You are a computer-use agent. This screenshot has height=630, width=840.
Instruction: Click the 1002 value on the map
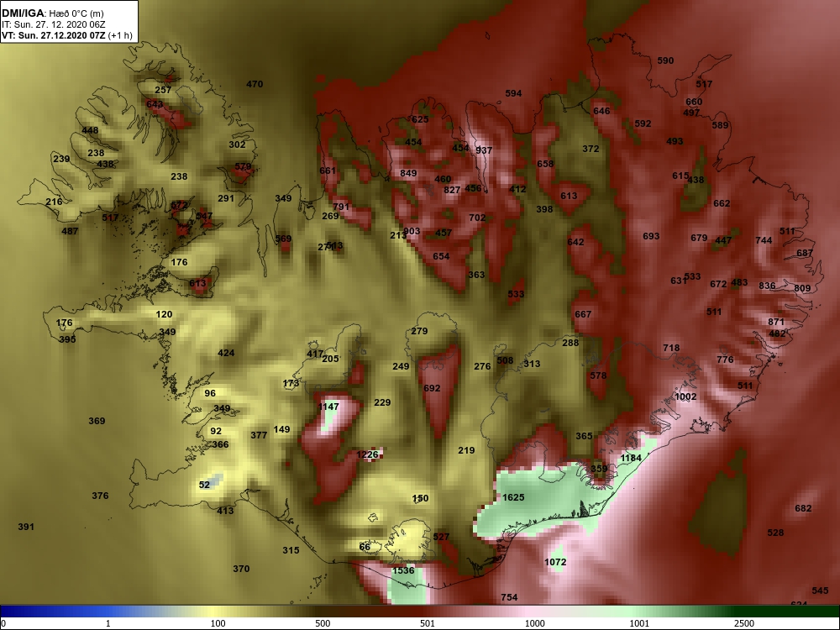coord(685,396)
